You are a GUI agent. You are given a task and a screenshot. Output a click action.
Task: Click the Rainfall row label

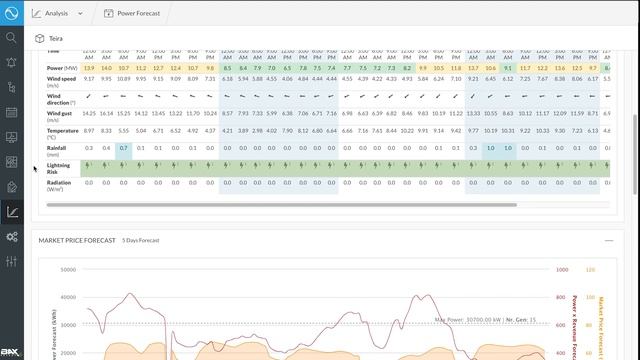coord(56,151)
